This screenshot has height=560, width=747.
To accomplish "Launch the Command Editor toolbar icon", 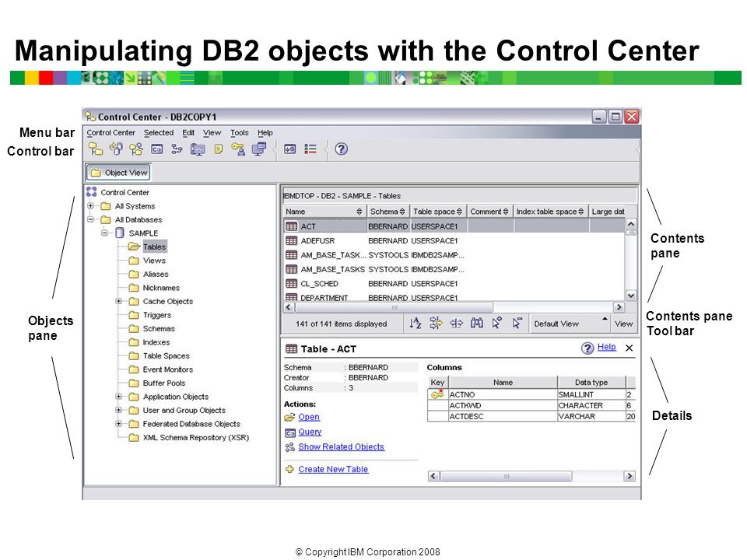I will coord(156,149).
